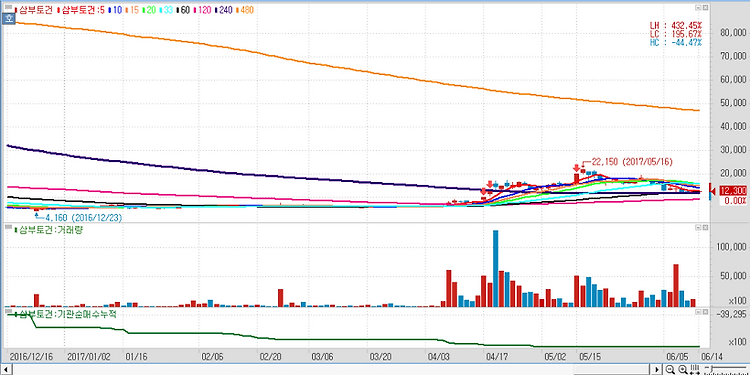Click the 22,150 (2017/05/16) high price label
Viewport: 750px width, 375px height.
click(x=632, y=162)
